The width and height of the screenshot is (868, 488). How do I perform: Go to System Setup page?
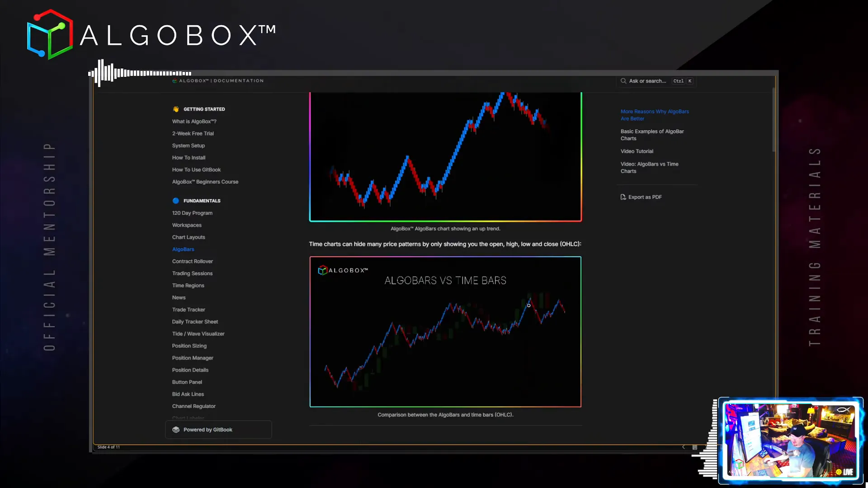189,145
